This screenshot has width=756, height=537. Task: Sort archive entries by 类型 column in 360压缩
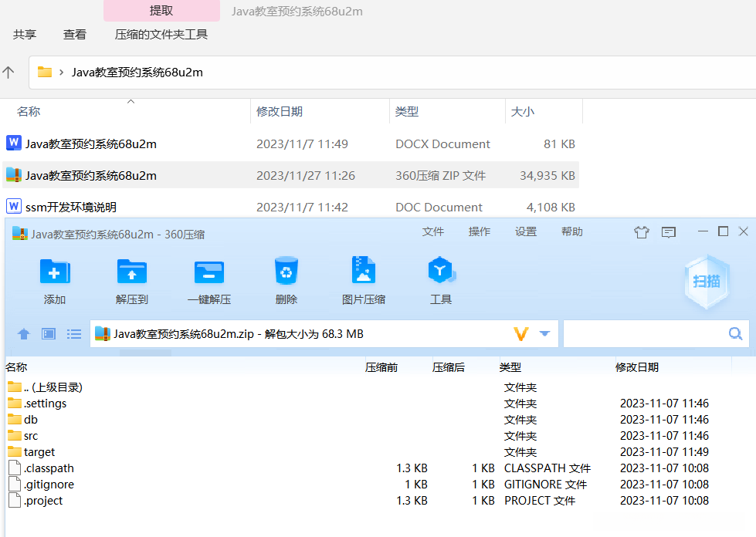[510, 367]
